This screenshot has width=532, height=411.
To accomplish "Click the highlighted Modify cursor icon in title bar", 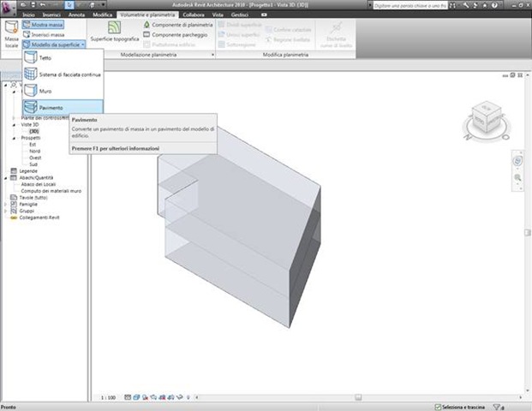I will coord(69,5).
